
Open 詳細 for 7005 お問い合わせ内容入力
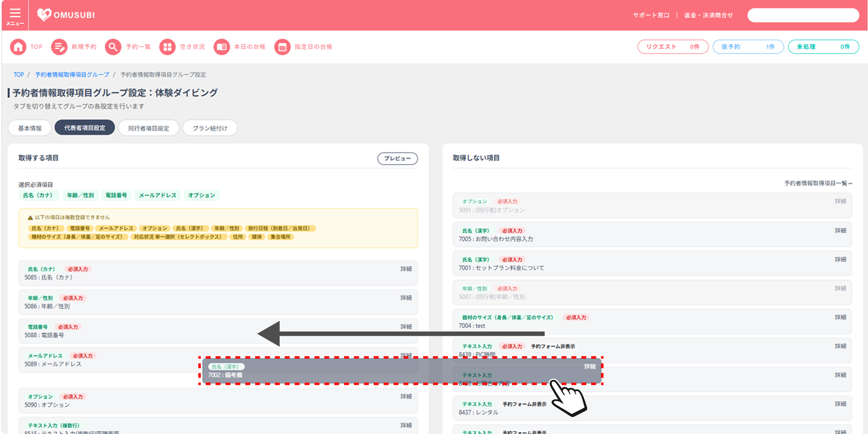click(x=841, y=231)
